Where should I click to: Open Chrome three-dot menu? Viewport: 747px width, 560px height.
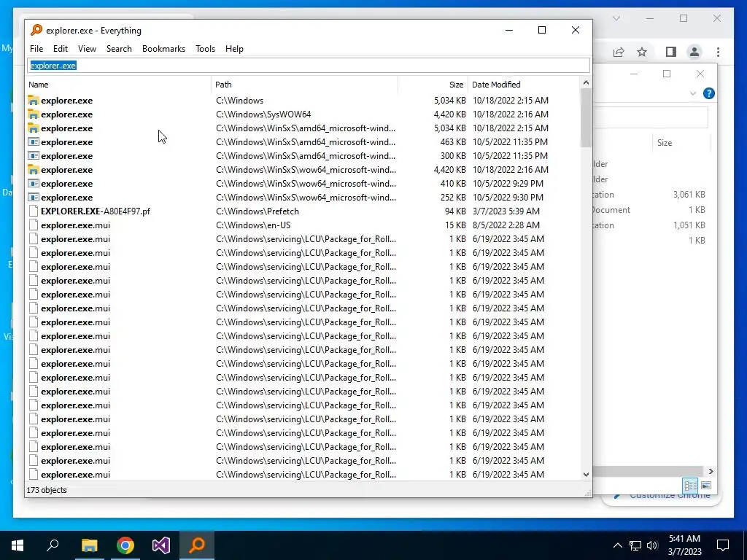pos(718,52)
